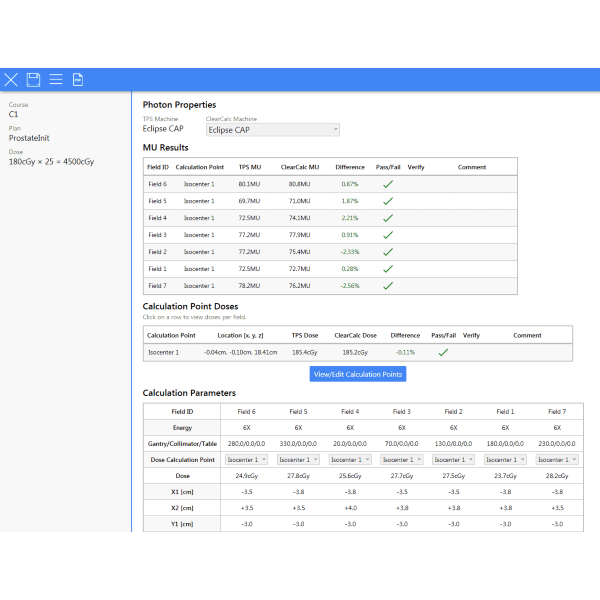Click the -2.56% difference value
The width and height of the screenshot is (600, 600).
click(350, 285)
